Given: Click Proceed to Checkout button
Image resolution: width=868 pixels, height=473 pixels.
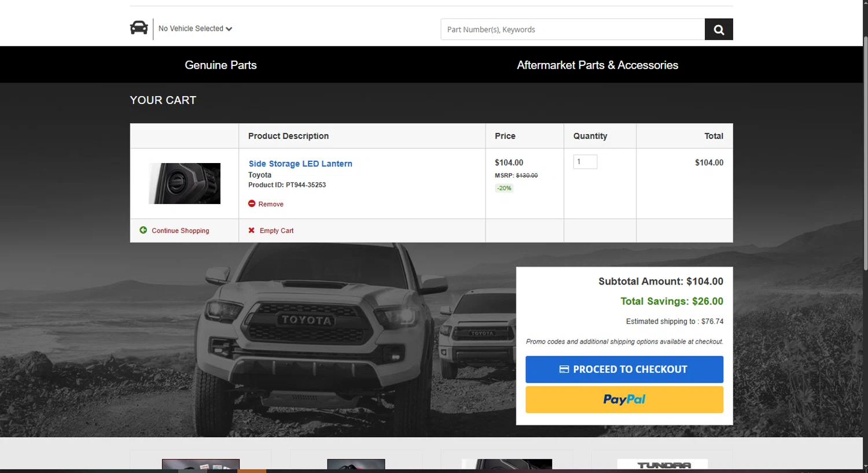Looking at the screenshot, I should click(624, 369).
